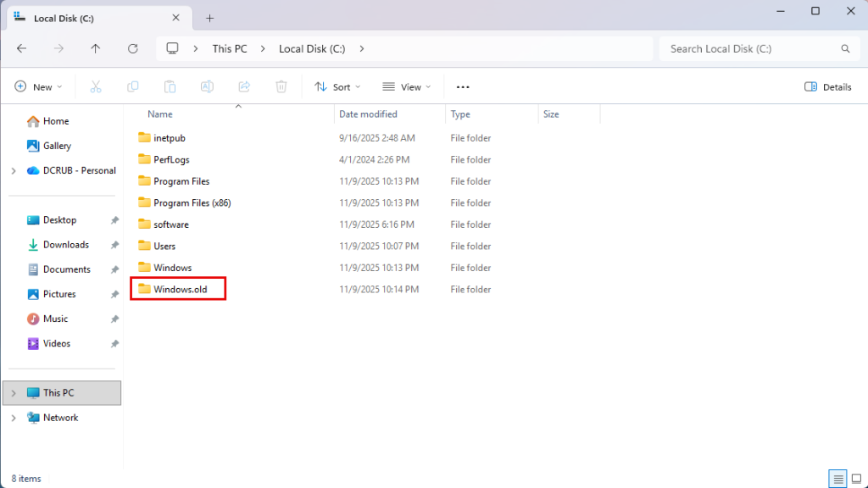
Task: Click the pin icon beside Documents
Action: (114, 270)
